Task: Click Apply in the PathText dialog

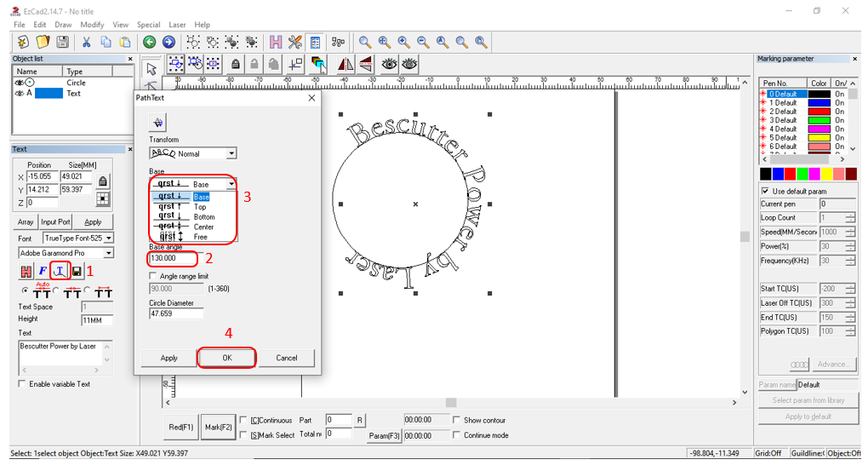Action: coord(168,358)
